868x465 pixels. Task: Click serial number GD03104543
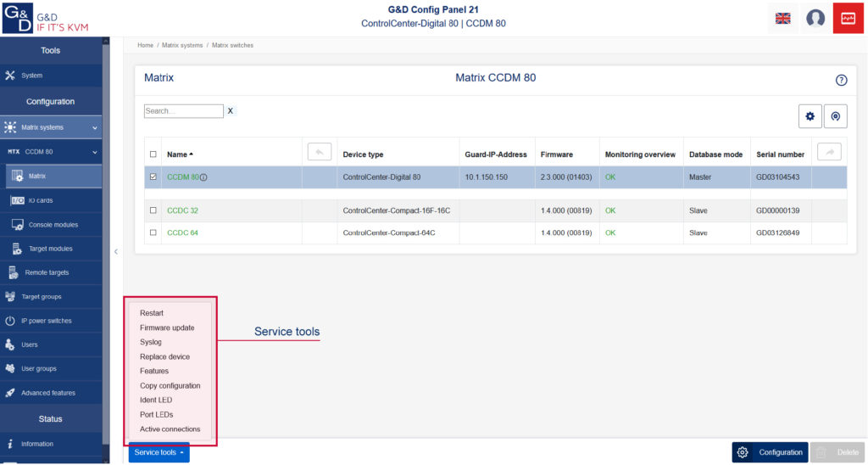[778, 177]
